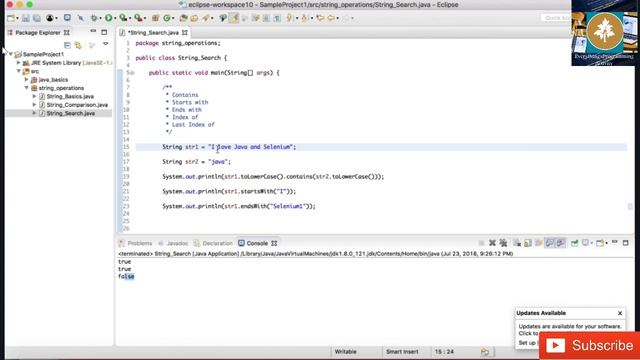Click Remove Launch X in Console toolbar
640x360 pixels.
pos(492,243)
